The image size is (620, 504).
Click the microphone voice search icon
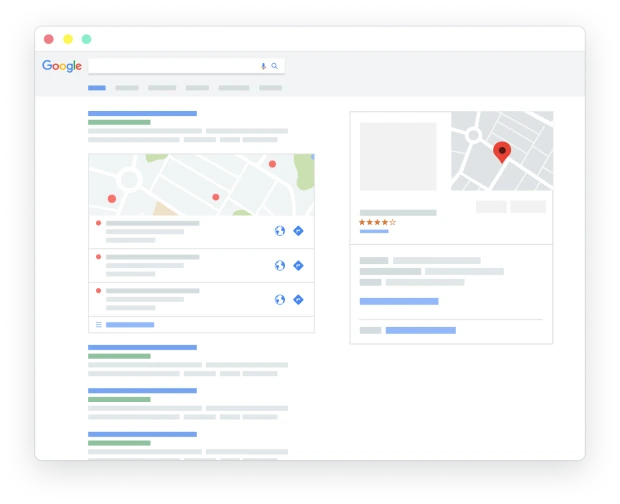[x=263, y=66]
